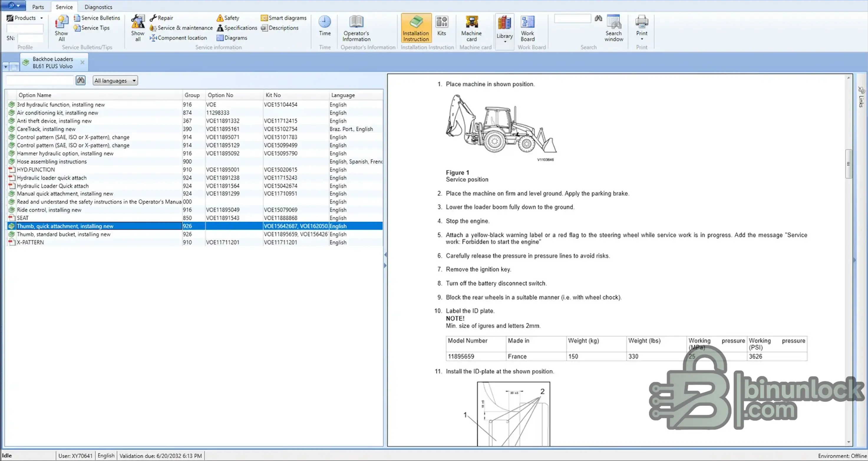
Task: Select the SEAT row
Action: pos(195,218)
